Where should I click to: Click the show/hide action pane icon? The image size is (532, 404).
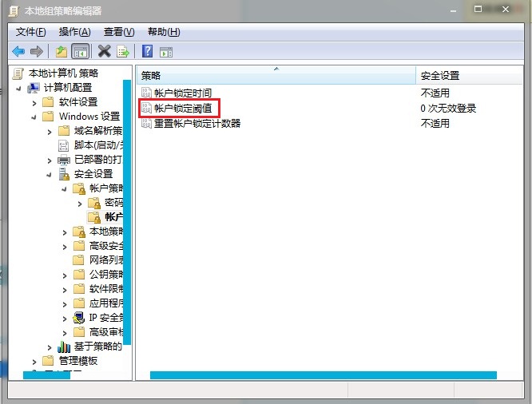click(x=166, y=52)
